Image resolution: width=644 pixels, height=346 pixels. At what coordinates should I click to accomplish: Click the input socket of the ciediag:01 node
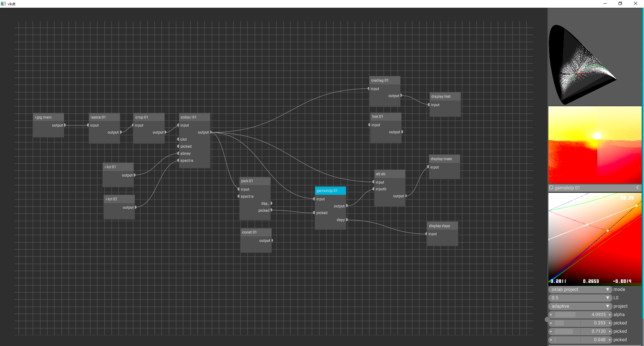tap(369, 89)
